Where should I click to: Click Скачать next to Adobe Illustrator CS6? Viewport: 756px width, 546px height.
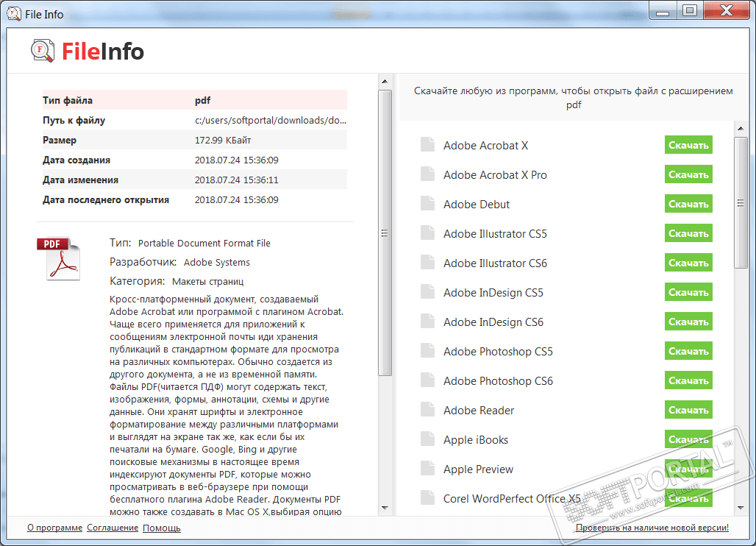[688, 263]
